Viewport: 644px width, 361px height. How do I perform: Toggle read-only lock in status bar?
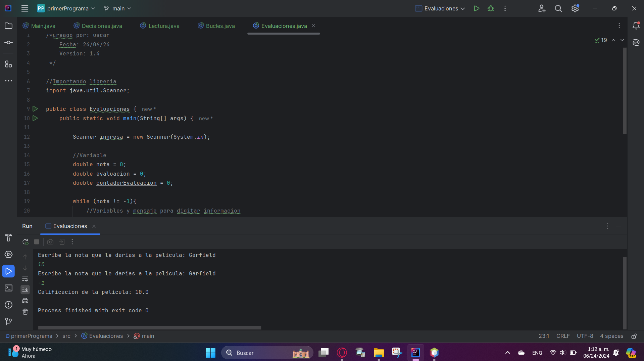click(634, 336)
